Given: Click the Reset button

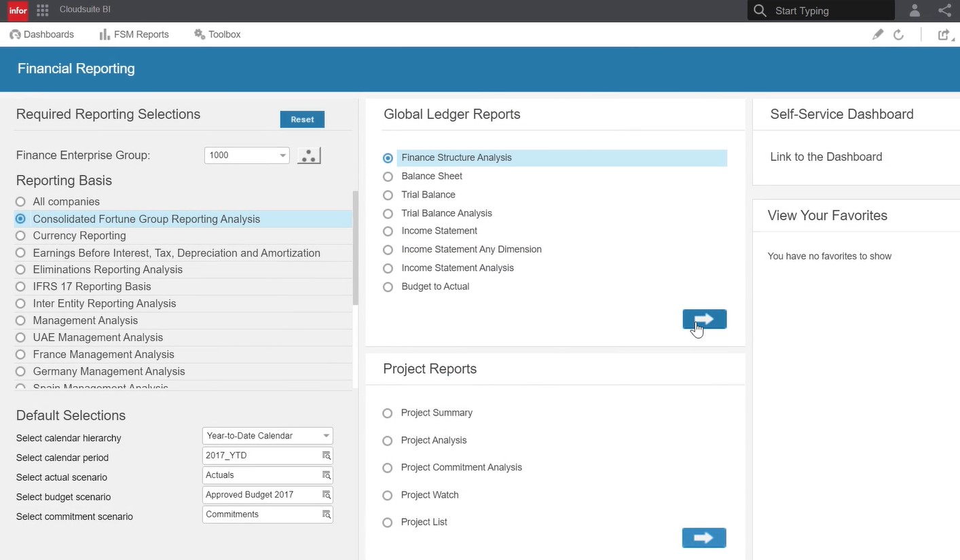Looking at the screenshot, I should (x=302, y=119).
